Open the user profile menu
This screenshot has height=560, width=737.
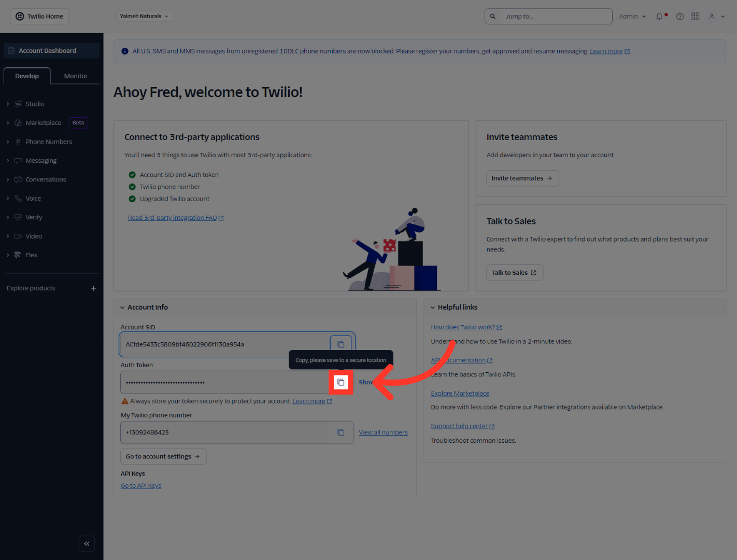pos(717,16)
